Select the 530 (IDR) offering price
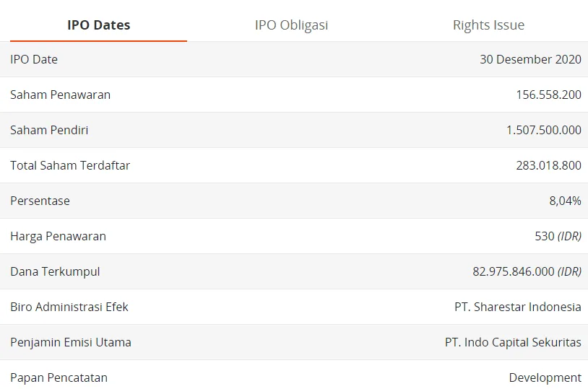 click(558, 236)
